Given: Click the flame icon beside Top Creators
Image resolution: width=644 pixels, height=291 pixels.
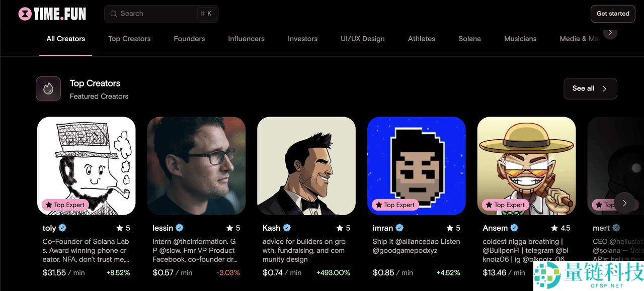Looking at the screenshot, I should pyautogui.click(x=48, y=89).
